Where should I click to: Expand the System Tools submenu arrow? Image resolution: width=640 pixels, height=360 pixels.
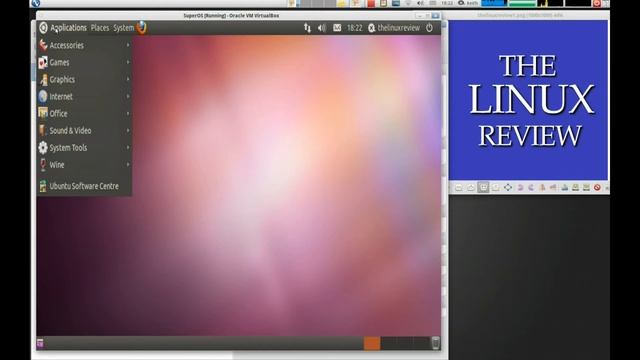coord(128,148)
